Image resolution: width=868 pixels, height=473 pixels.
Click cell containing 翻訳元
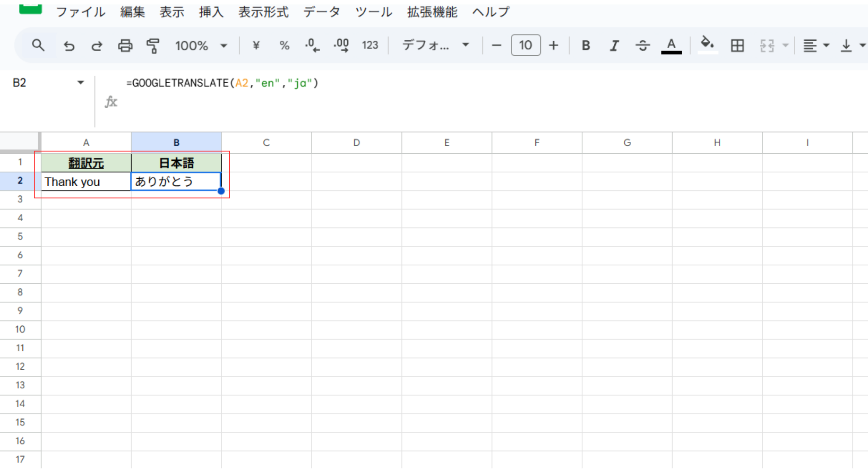pos(86,163)
